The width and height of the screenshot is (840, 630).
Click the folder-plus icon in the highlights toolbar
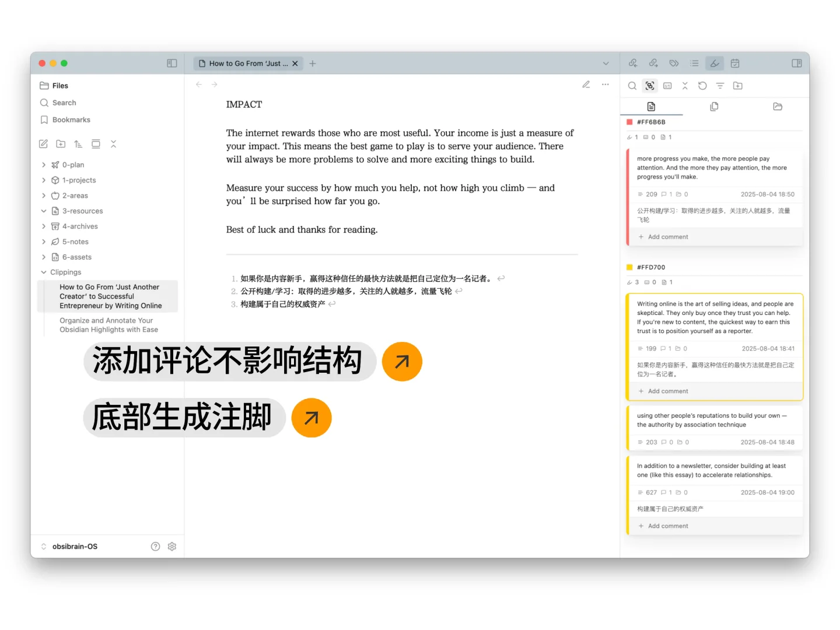click(738, 86)
